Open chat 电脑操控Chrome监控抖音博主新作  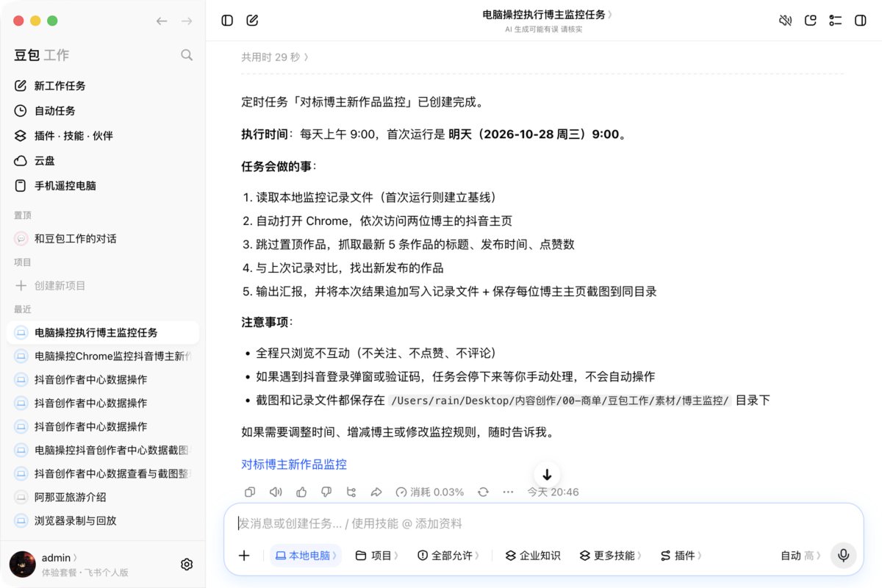tap(103, 356)
